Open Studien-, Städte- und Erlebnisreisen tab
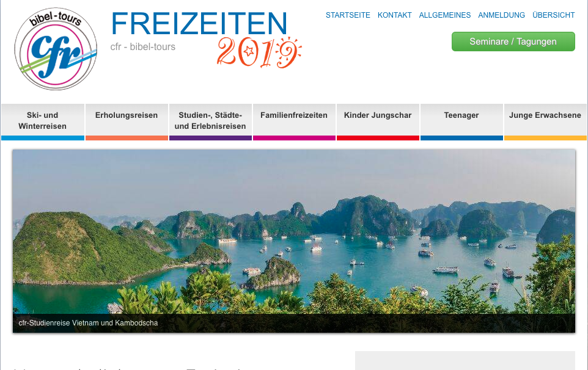The height and width of the screenshot is (370, 588). pos(210,122)
